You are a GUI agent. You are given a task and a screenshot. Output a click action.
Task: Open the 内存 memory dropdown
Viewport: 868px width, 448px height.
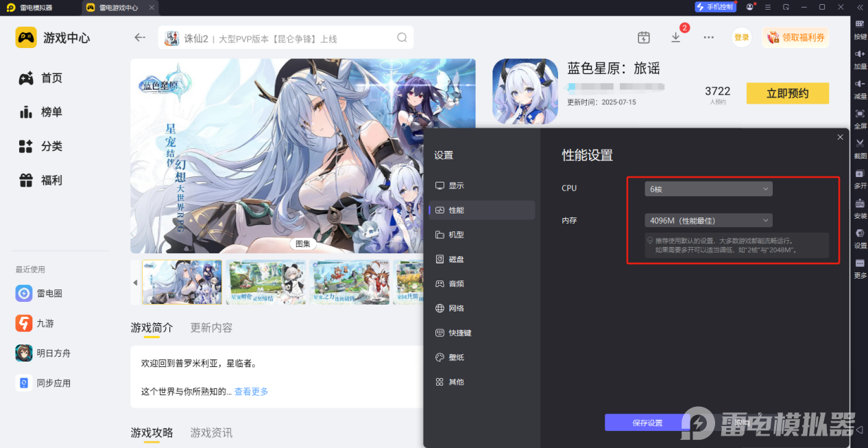click(x=708, y=220)
